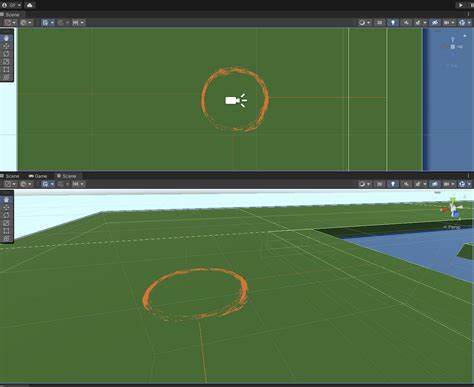Select the Rect tool in bottom Scene view
Screen dimensions: 474x387
[7, 231]
